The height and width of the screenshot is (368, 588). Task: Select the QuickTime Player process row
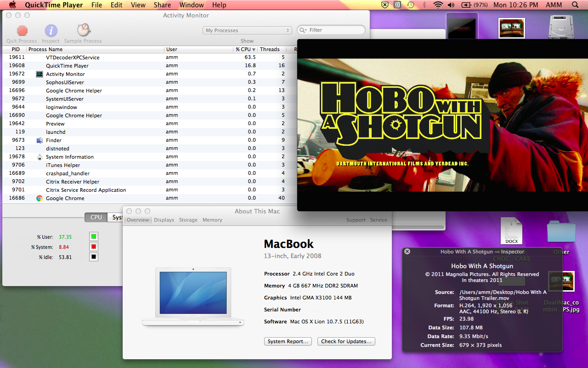coord(150,66)
